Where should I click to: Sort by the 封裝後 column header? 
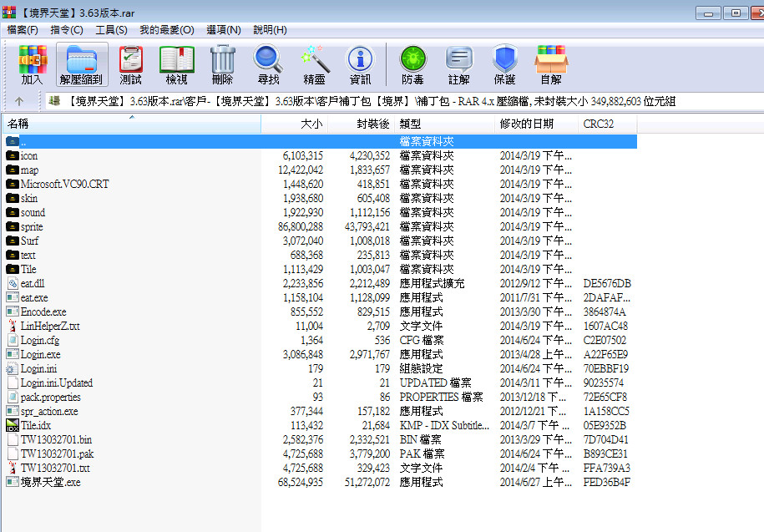tap(361, 124)
